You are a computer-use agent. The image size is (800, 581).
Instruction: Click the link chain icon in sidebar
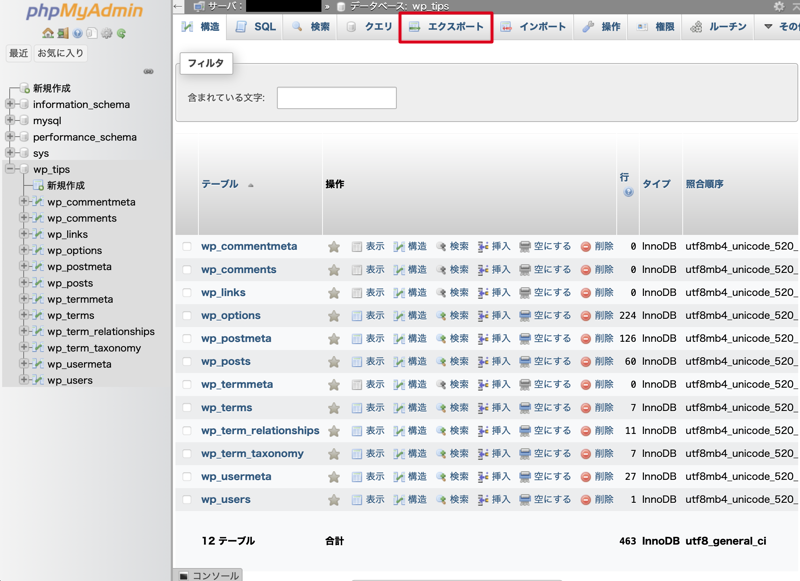[x=148, y=71]
